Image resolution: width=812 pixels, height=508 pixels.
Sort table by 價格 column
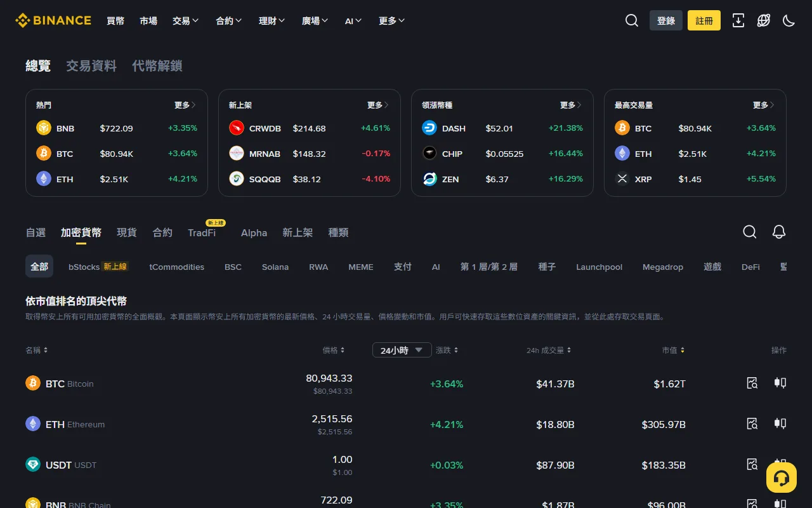[x=334, y=350]
